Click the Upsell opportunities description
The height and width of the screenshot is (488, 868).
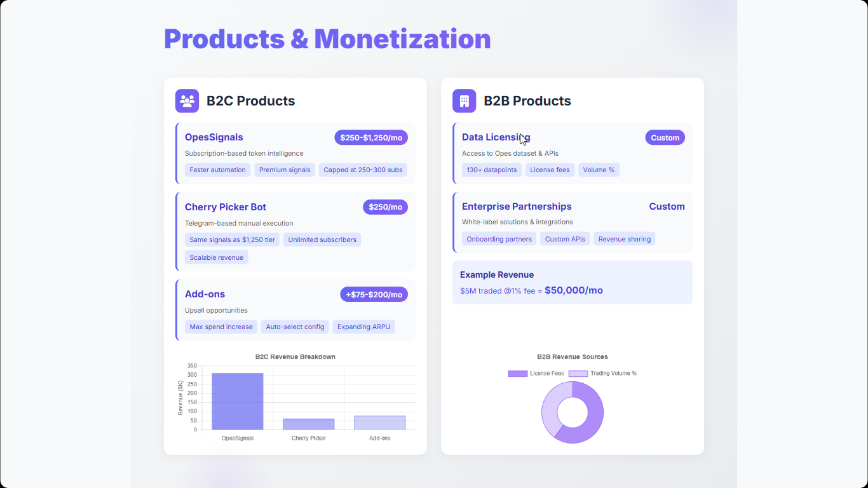[216, 311]
